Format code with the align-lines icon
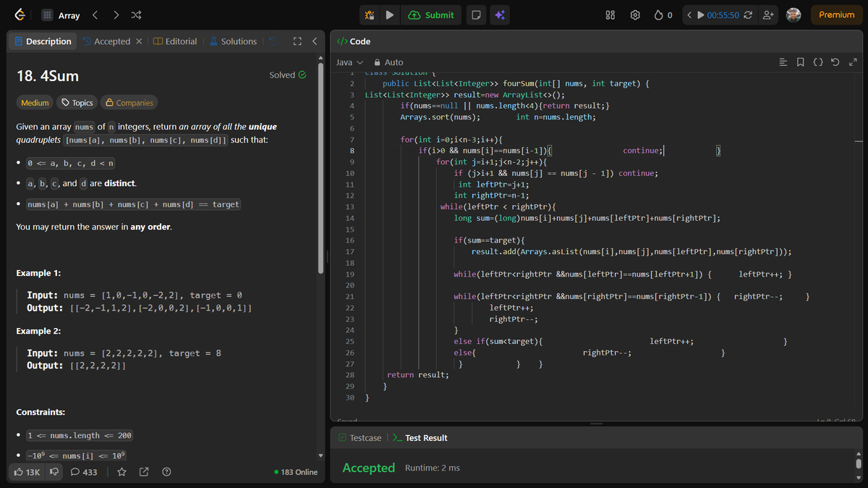 [783, 62]
